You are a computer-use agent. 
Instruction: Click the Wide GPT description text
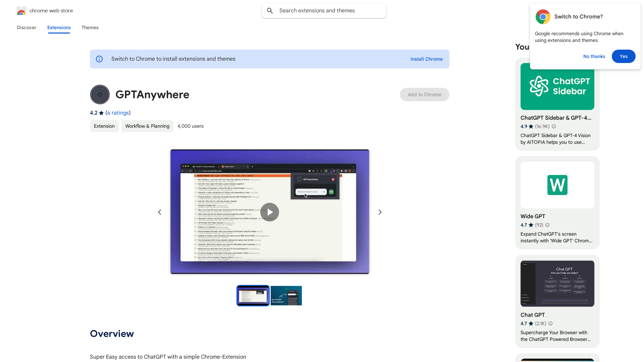pyautogui.click(x=556, y=237)
